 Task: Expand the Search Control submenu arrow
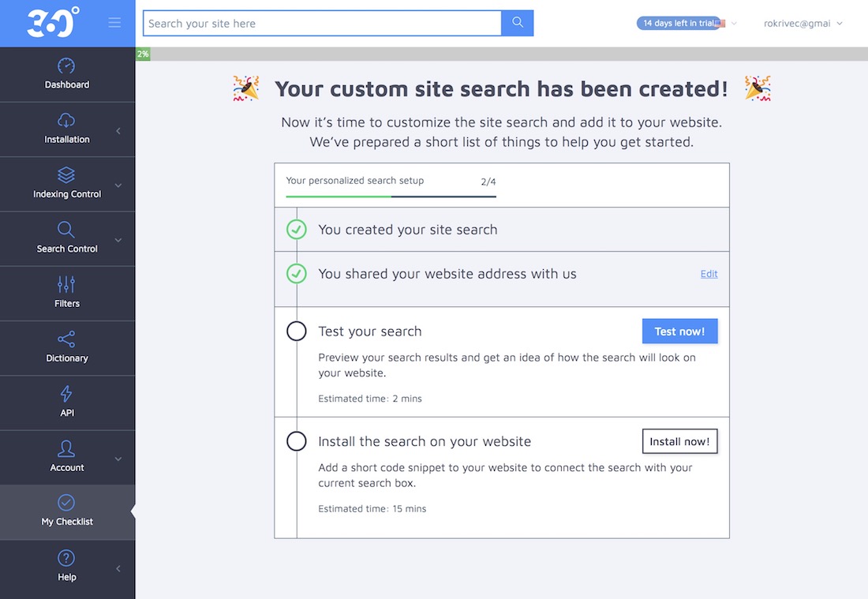click(x=118, y=240)
